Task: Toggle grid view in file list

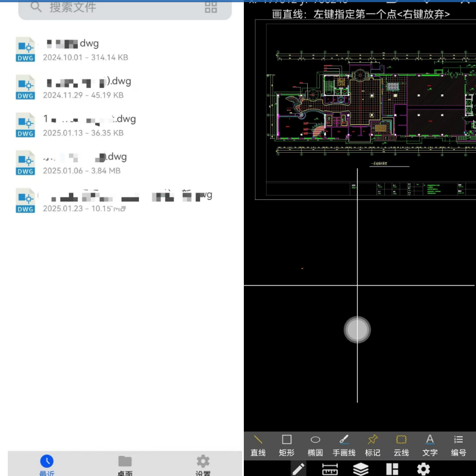Action: 211,7
